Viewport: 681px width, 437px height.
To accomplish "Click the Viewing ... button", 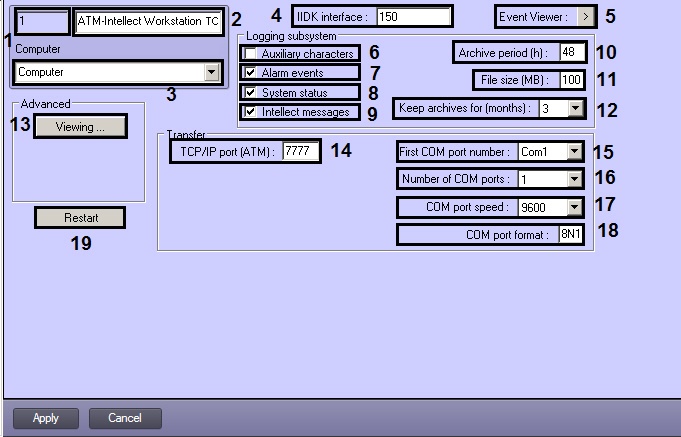I will pos(80,127).
